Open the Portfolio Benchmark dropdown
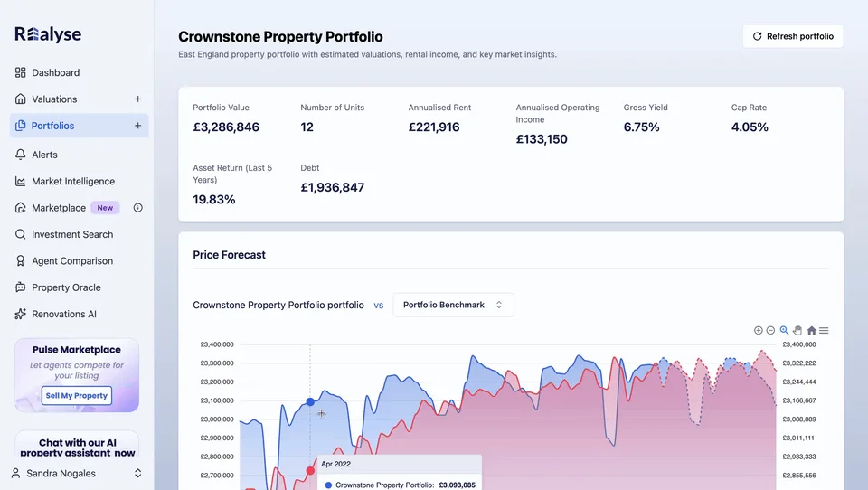This screenshot has width=868, height=490. pos(453,305)
